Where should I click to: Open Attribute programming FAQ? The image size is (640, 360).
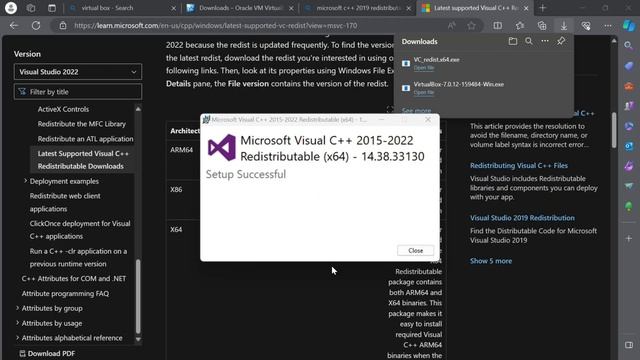point(65,293)
